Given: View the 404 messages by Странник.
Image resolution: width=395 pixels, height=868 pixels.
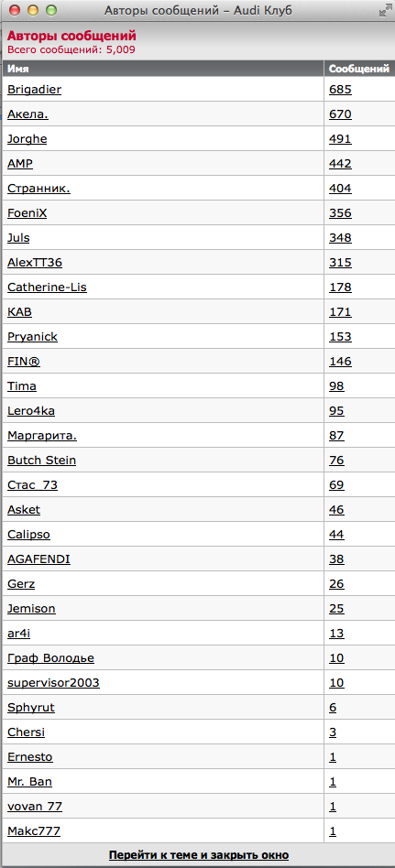Looking at the screenshot, I should point(340,189).
